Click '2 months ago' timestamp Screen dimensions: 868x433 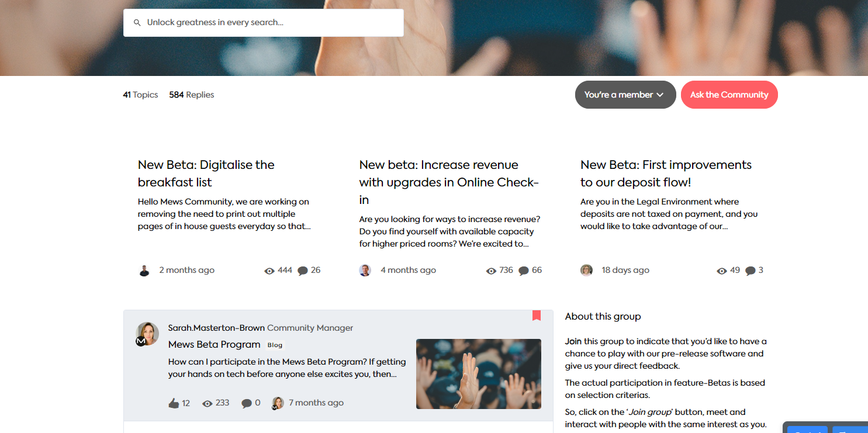click(187, 271)
